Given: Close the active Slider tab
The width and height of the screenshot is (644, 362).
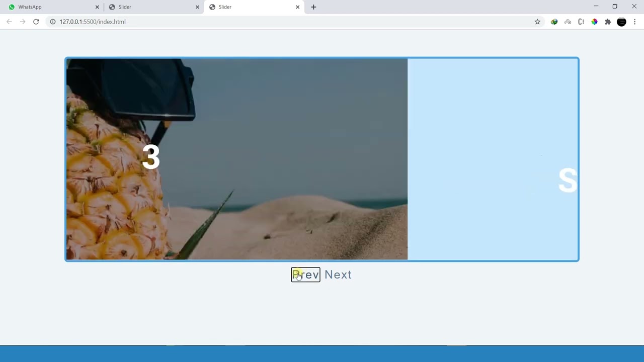Looking at the screenshot, I should [x=297, y=7].
